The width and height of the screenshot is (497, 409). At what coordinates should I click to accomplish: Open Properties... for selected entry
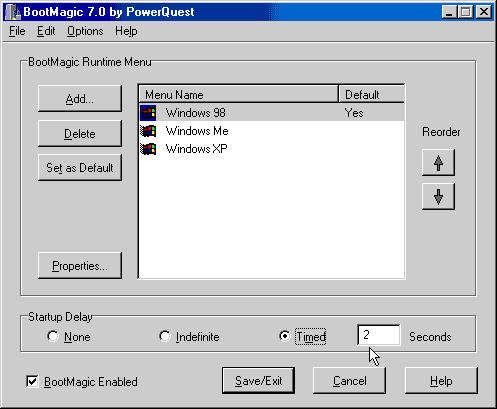point(80,266)
